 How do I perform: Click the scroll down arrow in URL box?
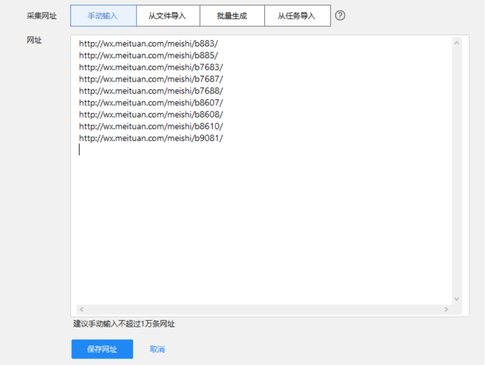point(457,299)
